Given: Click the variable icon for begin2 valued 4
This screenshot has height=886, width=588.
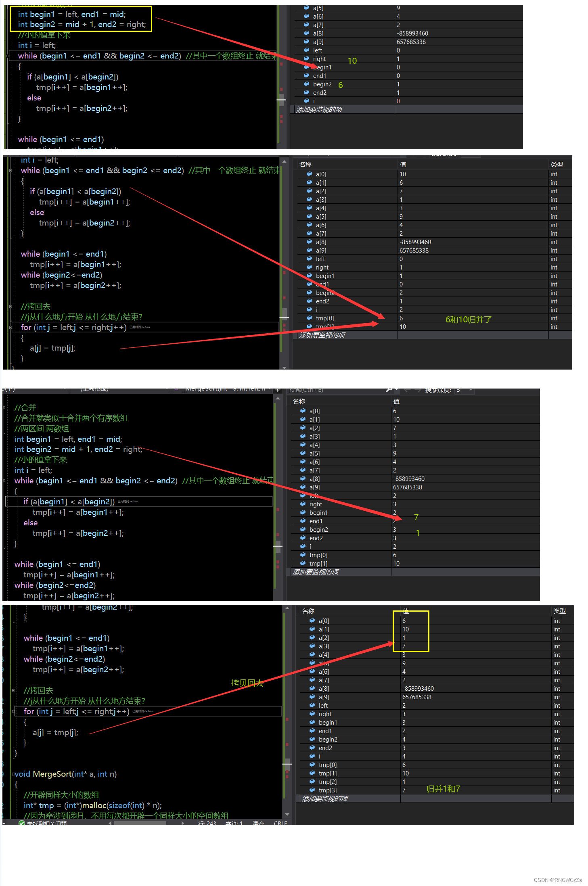Looking at the screenshot, I should point(312,739).
